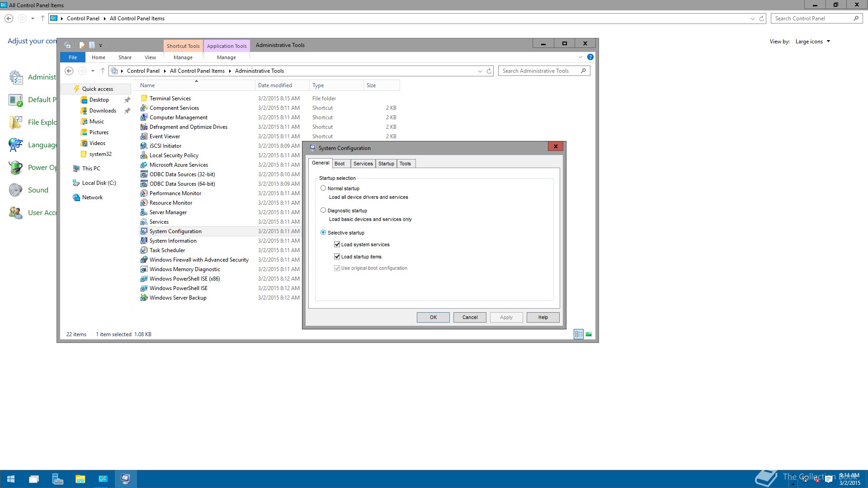Click the Search Control Panel field

point(816,19)
